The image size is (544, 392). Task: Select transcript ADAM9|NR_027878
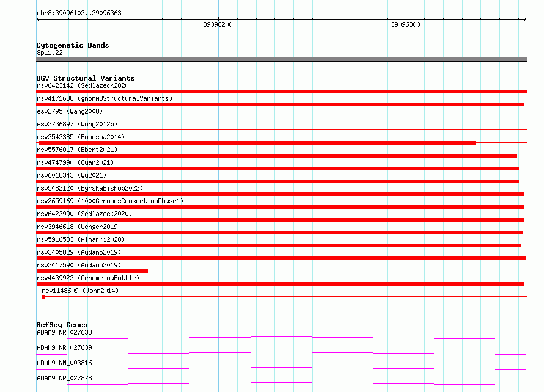point(64,378)
